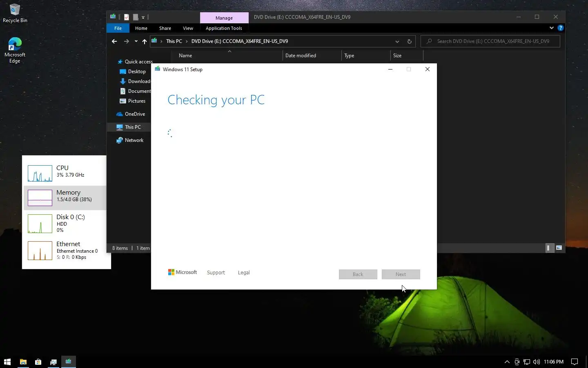
Task: Go forward in File Explorer
Action: (127, 41)
